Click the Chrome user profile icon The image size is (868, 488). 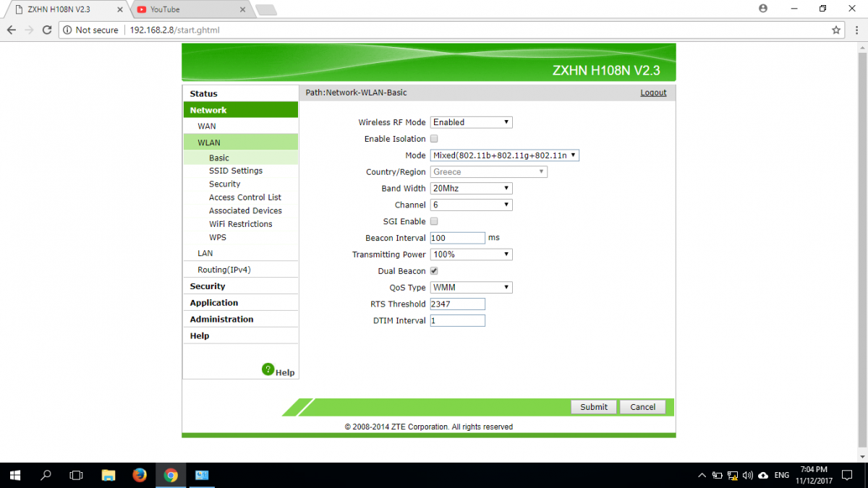click(763, 9)
